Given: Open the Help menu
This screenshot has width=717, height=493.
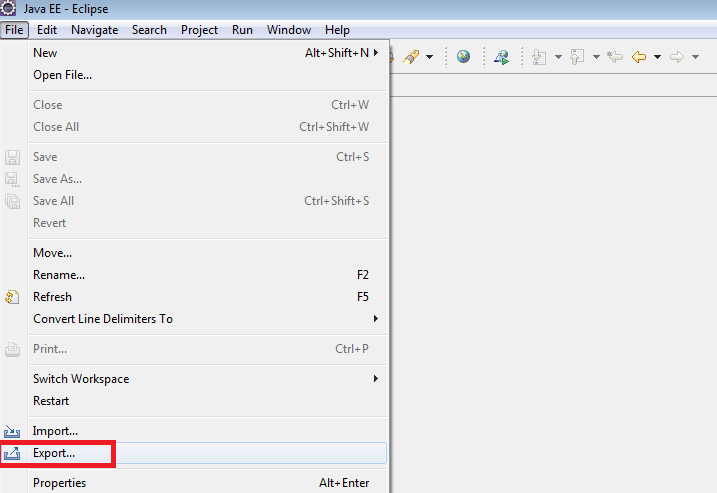Looking at the screenshot, I should pyautogui.click(x=337, y=30).
